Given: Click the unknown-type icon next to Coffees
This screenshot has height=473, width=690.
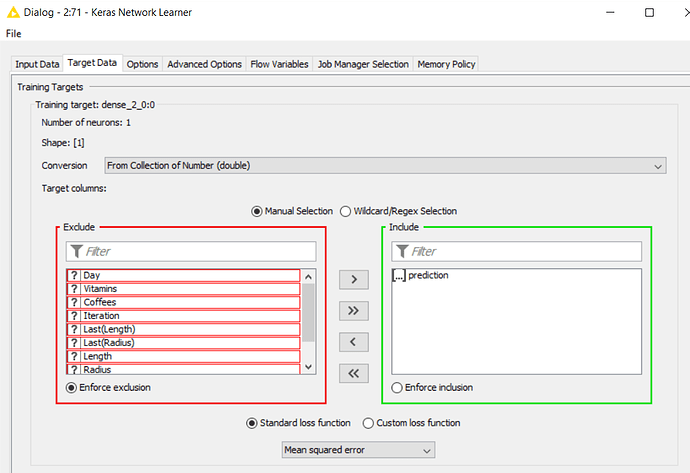Looking at the screenshot, I should click(x=74, y=302).
